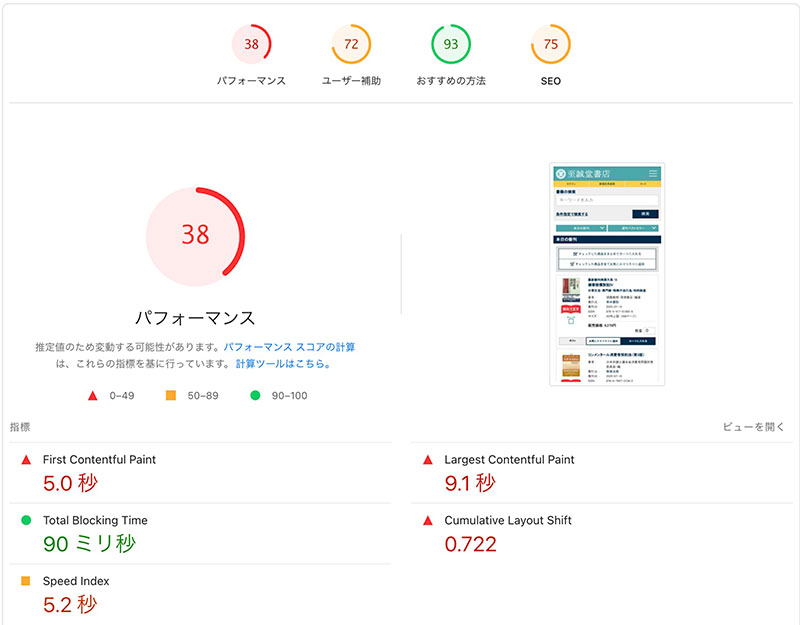Click the green circle beside Total Blocking Time
The width and height of the screenshot is (800, 625).
pos(26,520)
